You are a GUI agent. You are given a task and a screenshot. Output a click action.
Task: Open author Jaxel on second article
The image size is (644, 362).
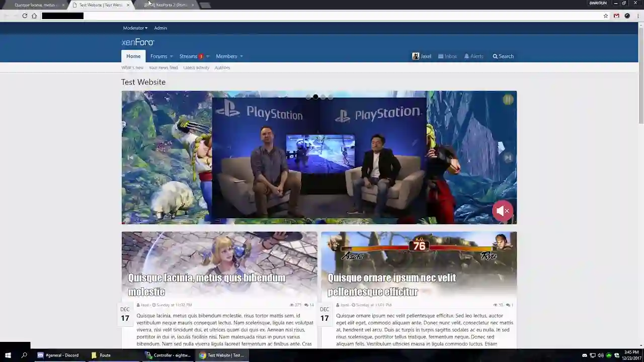(345, 305)
